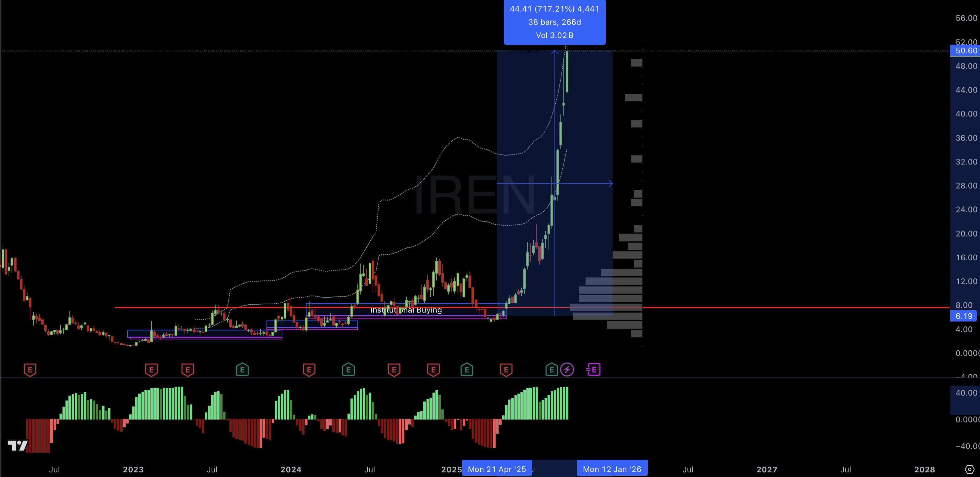Click red earnings marker just after 2024 label
This screenshot has height=477, width=980.
coord(309,369)
